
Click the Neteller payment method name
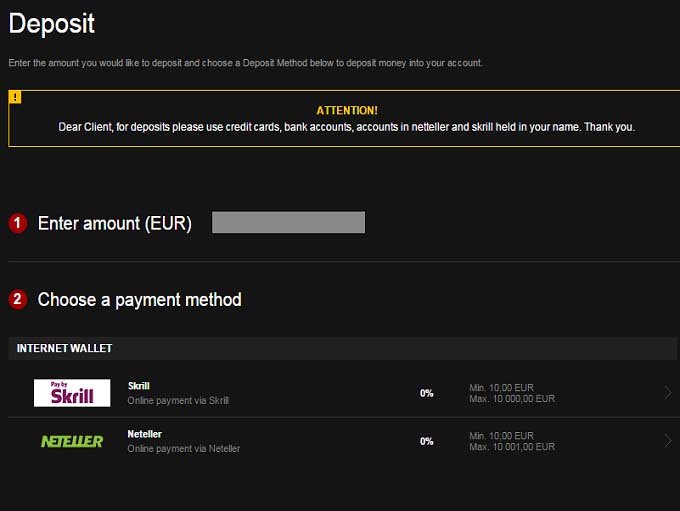click(145, 434)
